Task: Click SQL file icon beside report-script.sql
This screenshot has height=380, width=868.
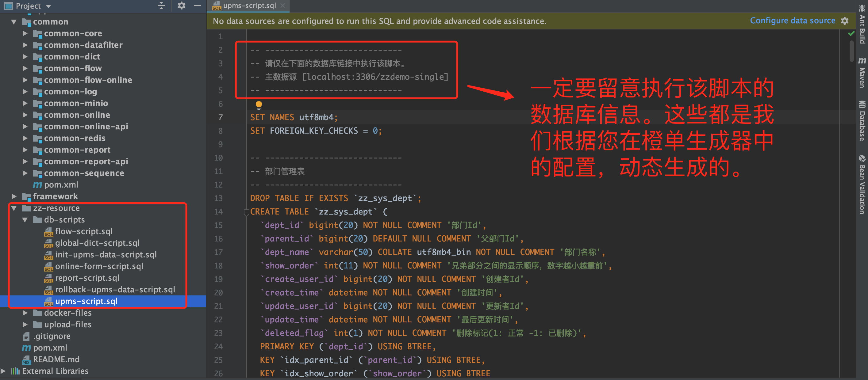Action: (48, 278)
